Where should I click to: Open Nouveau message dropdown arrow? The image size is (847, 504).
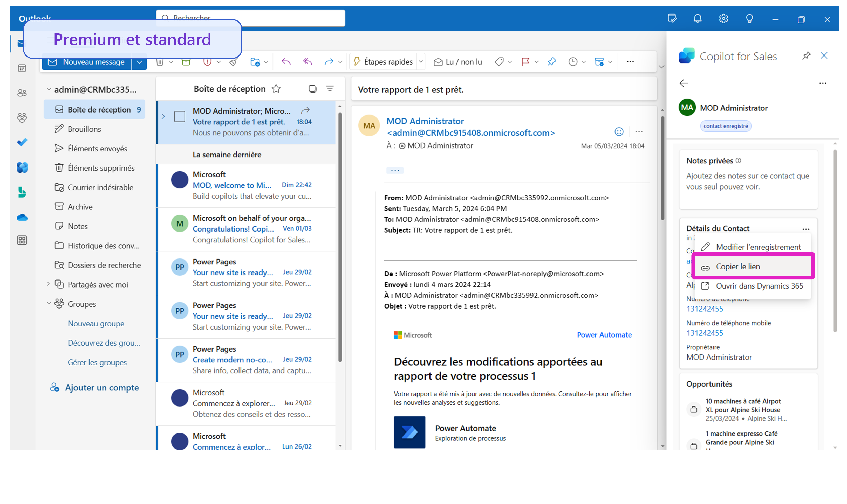pyautogui.click(x=139, y=62)
